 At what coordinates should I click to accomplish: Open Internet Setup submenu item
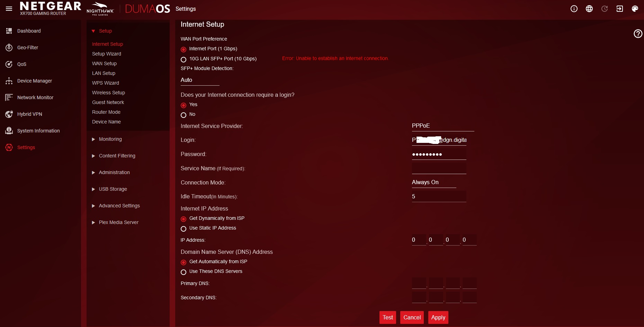pyautogui.click(x=107, y=44)
